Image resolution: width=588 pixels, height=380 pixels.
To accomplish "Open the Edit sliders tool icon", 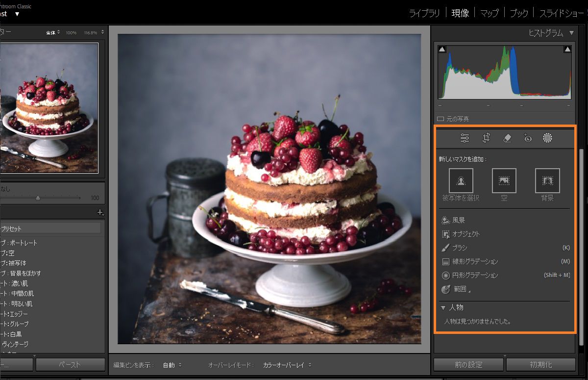I will pos(465,138).
